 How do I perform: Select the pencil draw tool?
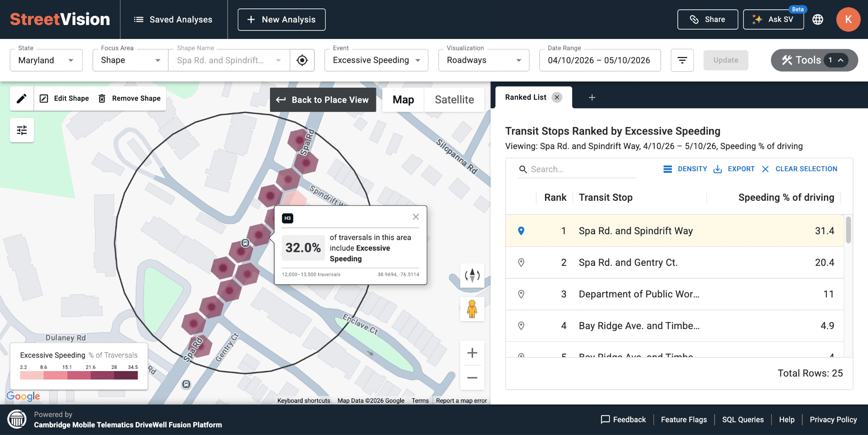(x=22, y=99)
